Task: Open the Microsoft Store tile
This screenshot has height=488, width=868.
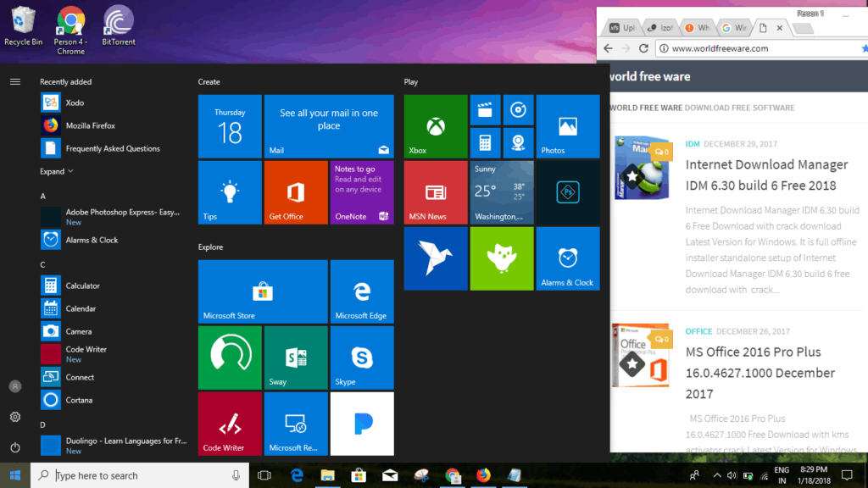Action: click(x=263, y=291)
